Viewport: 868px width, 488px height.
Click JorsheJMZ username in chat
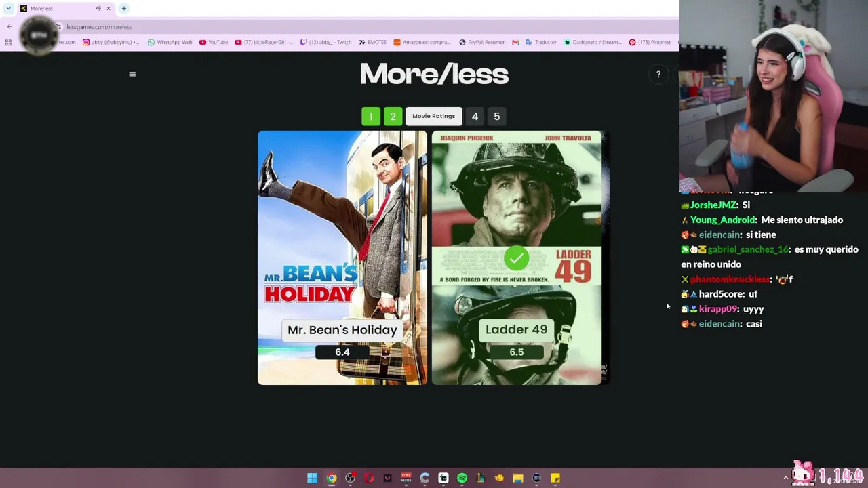tap(713, 205)
